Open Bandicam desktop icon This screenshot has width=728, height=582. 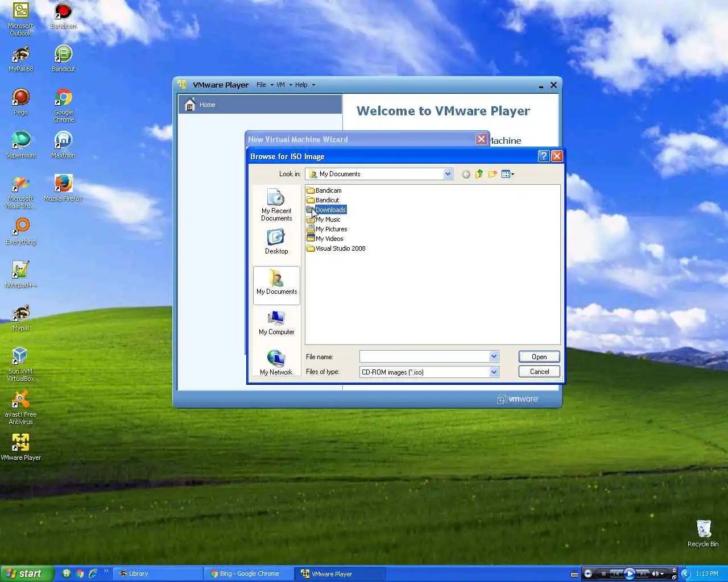pos(63,16)
